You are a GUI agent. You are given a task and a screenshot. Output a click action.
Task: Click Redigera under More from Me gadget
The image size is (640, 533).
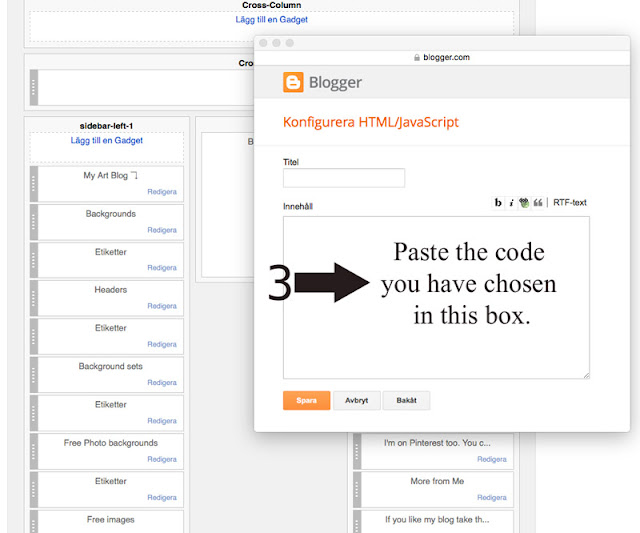[x=492, y=498]
